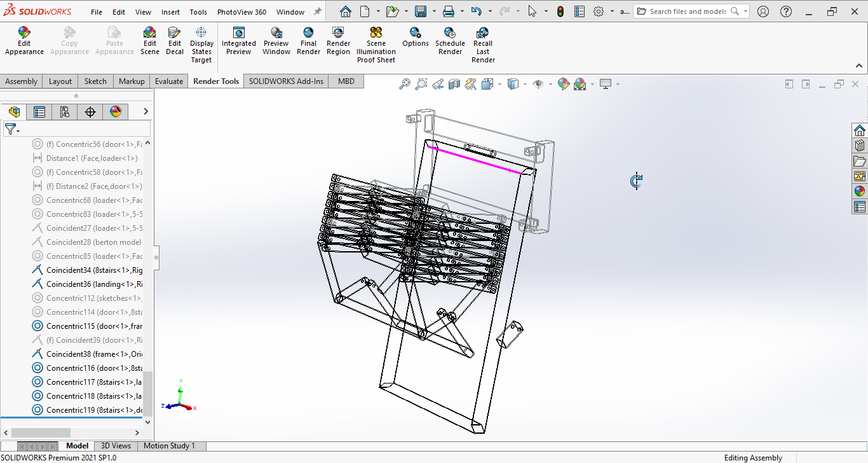Open render Options
The image size is (868, 463).
pyautogui.click(x=415, y=37)
